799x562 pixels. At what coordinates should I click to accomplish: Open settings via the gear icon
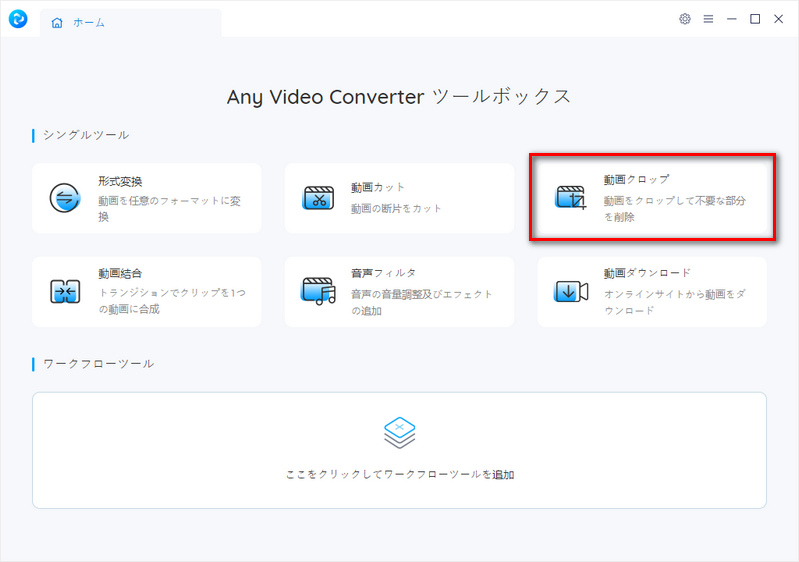[x=685, y=19]
